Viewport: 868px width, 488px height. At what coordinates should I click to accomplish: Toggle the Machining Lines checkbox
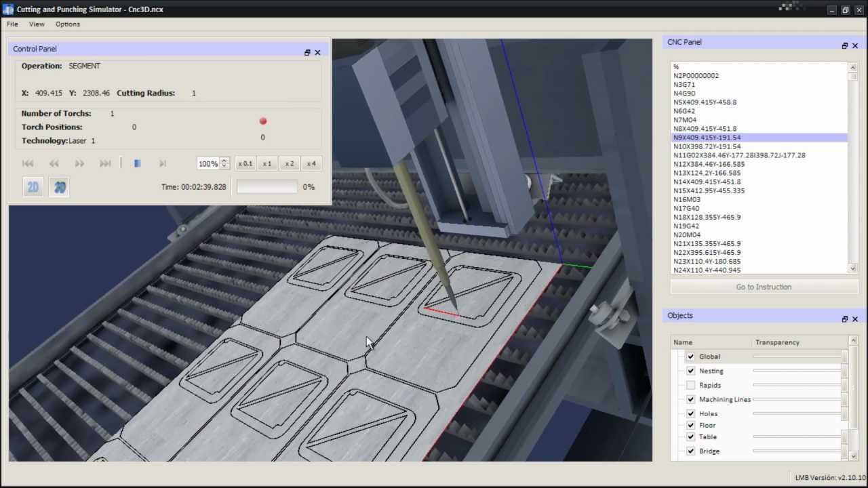pos(690,399)
